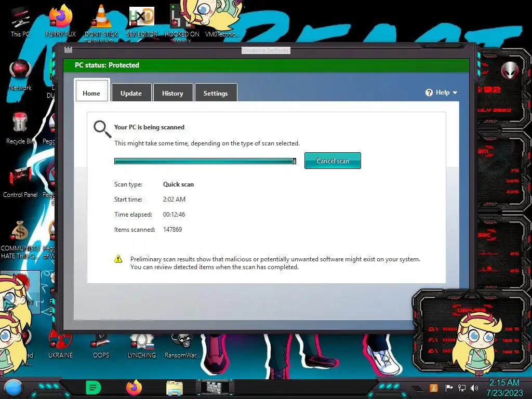Click the yellow warning triangle icon

tap(118, 259)
